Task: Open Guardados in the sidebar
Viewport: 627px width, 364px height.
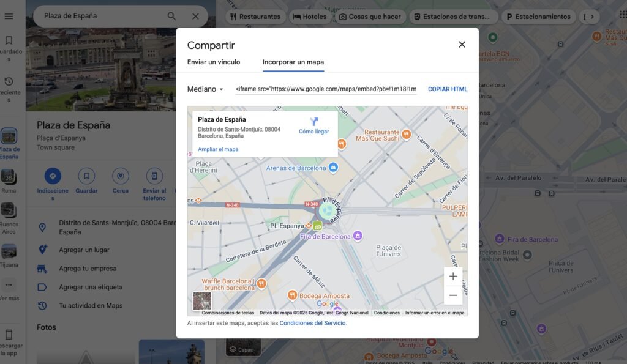Action: (x=9, y=46)
